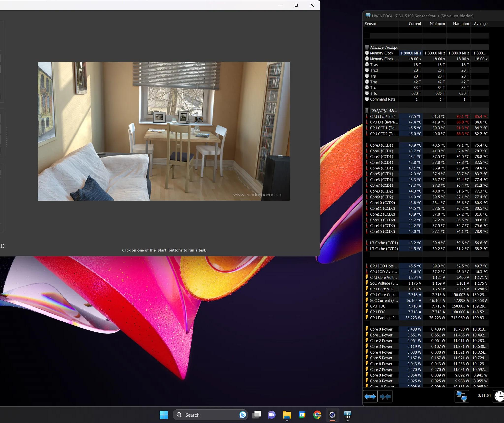This screenshot has height=423, width=504.
Task: Click the thermometer icon of Core0 (CCD1)
Action: 367,145
